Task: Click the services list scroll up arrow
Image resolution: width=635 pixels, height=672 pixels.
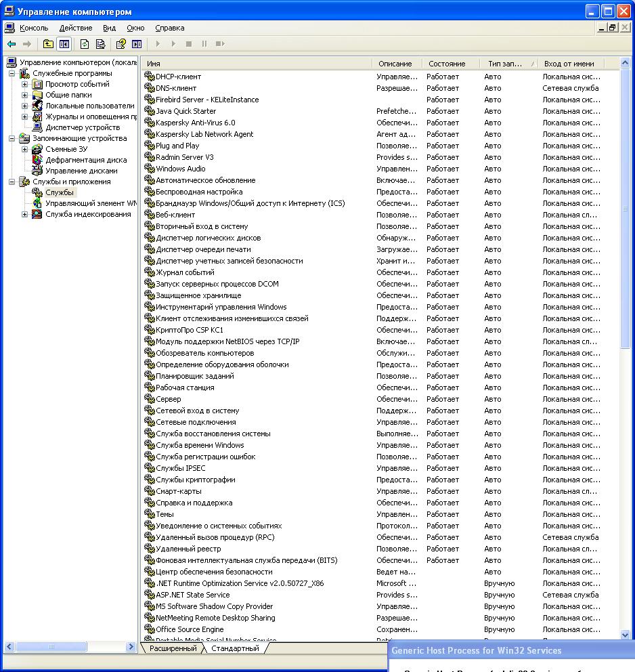Action: (x=625, y=63)
